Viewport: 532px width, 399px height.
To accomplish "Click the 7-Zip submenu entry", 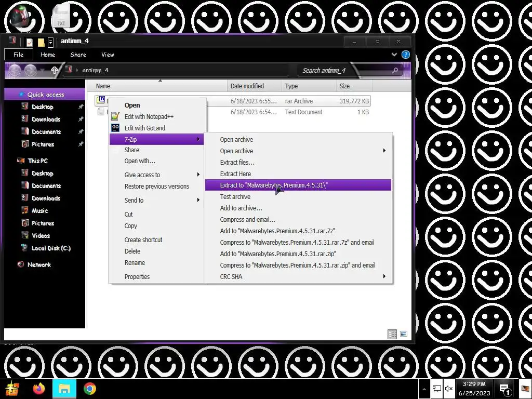I will pyautogui.click(x=156, y=139).
